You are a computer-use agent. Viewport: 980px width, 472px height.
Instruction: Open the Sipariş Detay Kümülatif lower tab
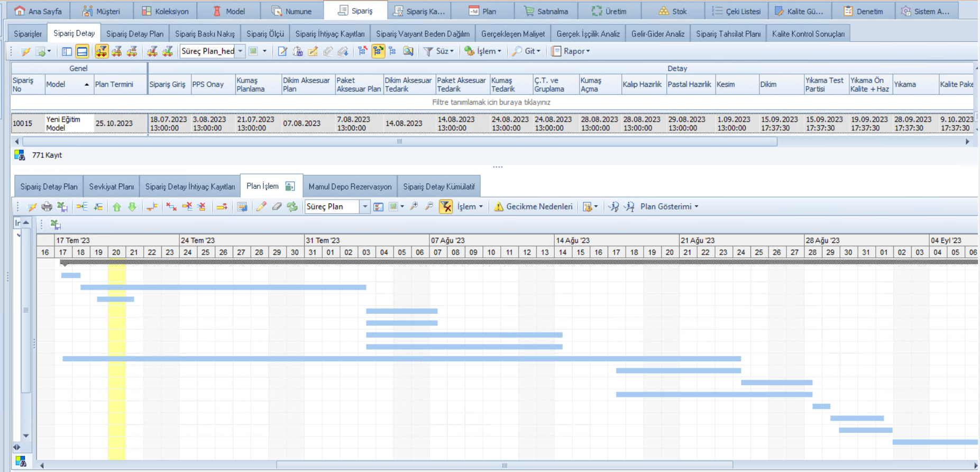[x=439, y=187]
